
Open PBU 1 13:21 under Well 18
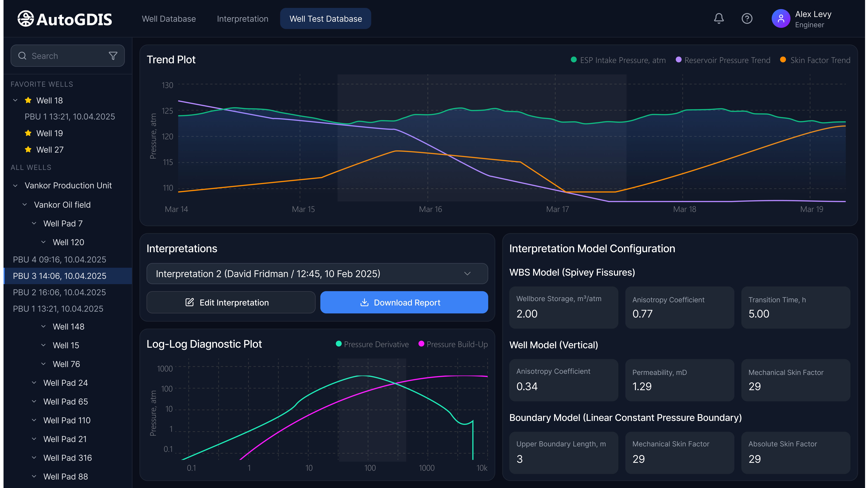click(x=70, y=117)
